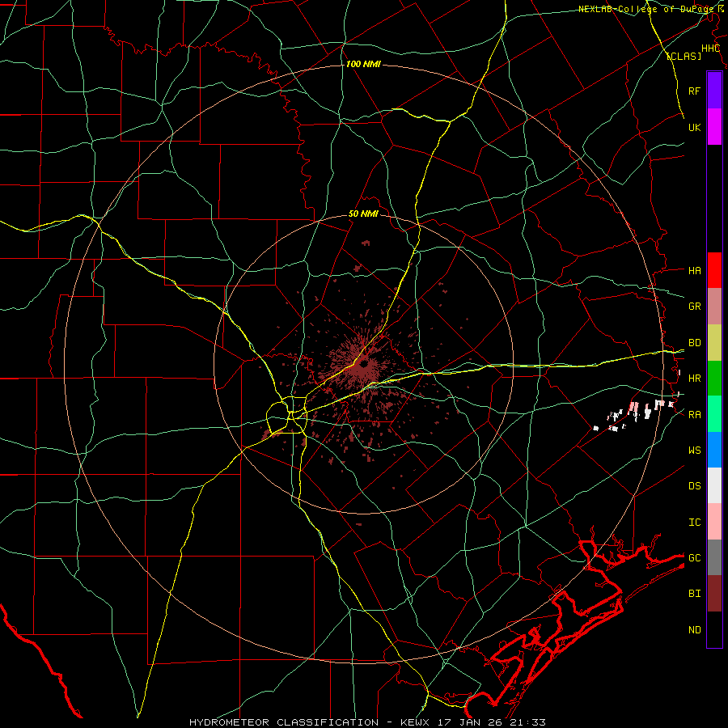Click the 'HHC' product code text
The image size is (728, 728).
tap(710, 49)
